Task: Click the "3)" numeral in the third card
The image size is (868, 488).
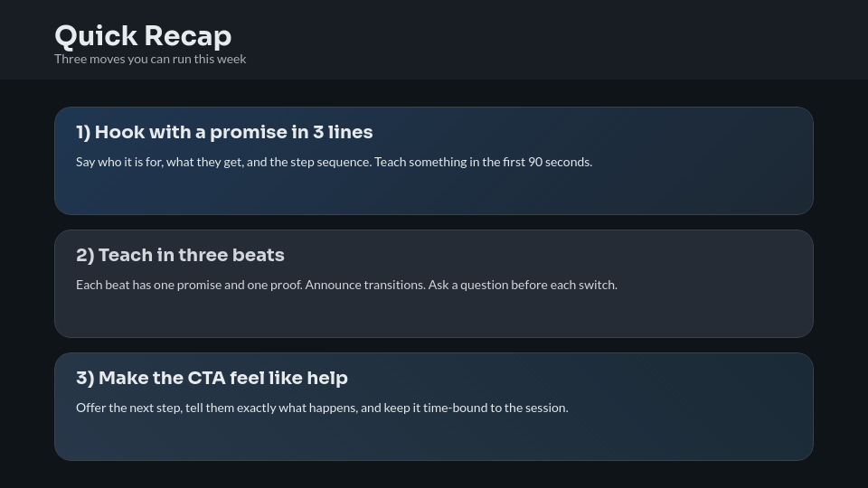Action: tap(85, 379)
